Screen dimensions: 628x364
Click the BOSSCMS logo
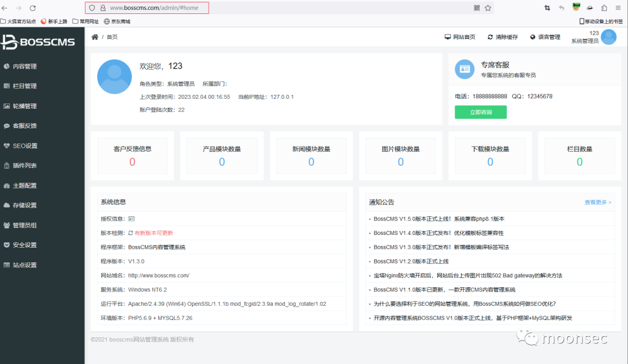click(x=38, y=42)
